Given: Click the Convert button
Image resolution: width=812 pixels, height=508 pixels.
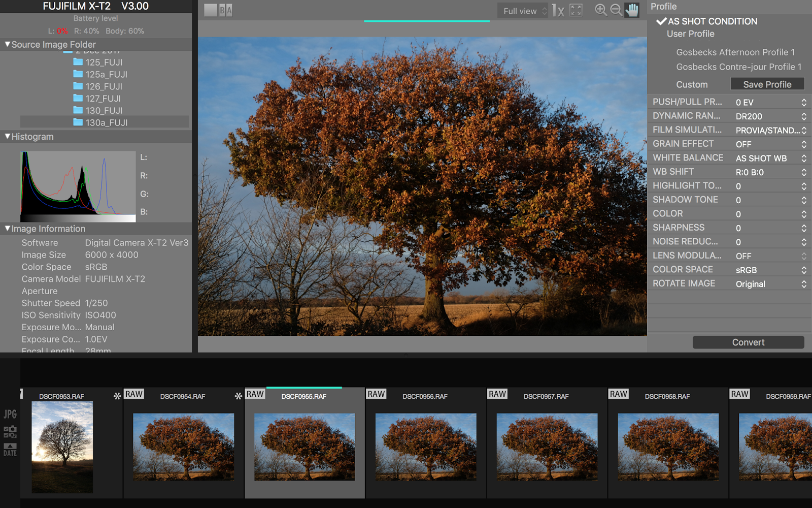Looking at the screenshot, I should [x=749, y=342].
